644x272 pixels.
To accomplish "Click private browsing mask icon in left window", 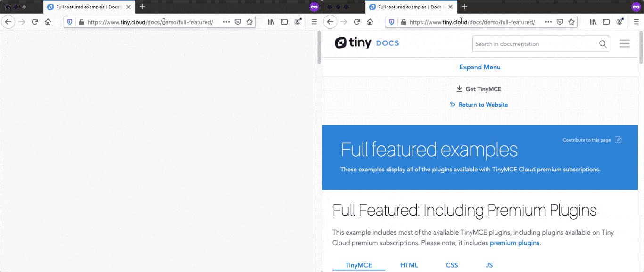I will (314, 7).
